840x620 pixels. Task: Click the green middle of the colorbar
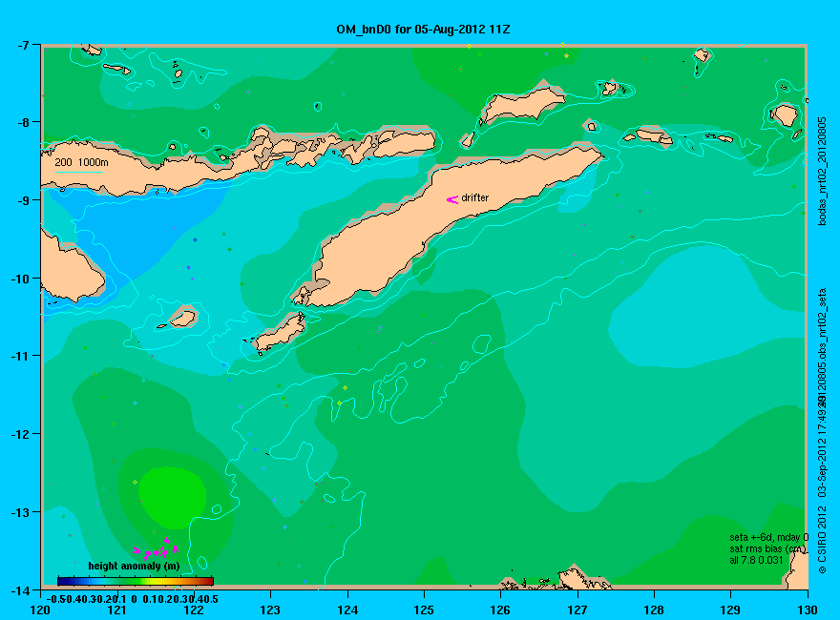136,582
